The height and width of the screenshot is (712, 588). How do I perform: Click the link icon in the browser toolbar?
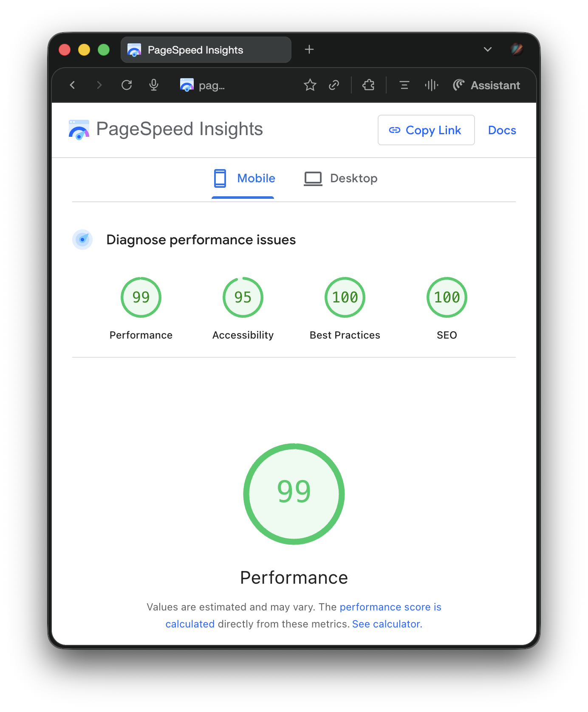coord(334,85)
